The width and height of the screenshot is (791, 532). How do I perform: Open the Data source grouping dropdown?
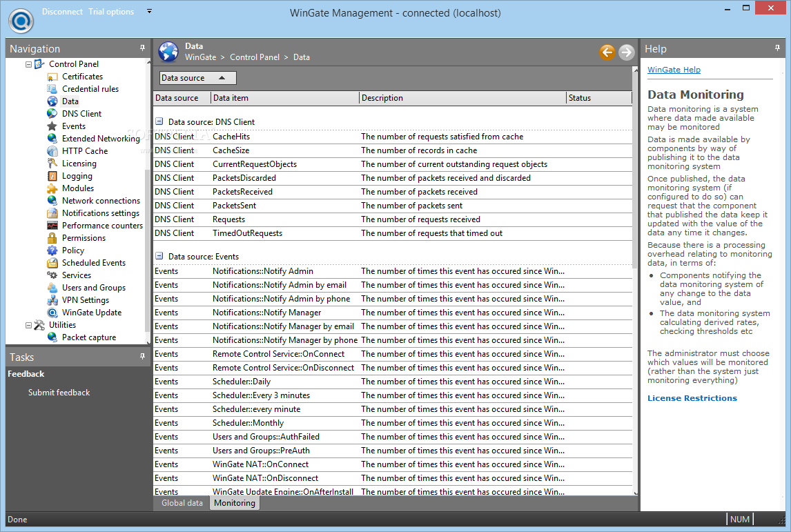click(197, 78)
